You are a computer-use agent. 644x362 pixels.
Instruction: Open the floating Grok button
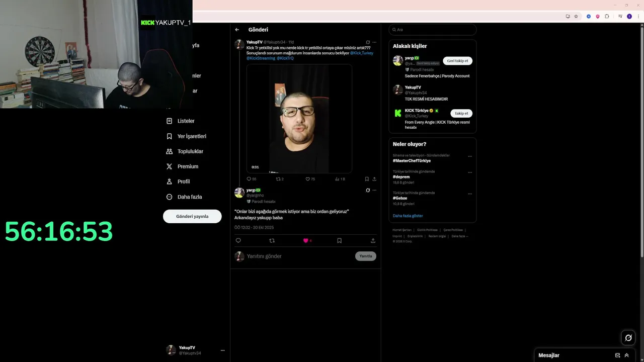628,338
